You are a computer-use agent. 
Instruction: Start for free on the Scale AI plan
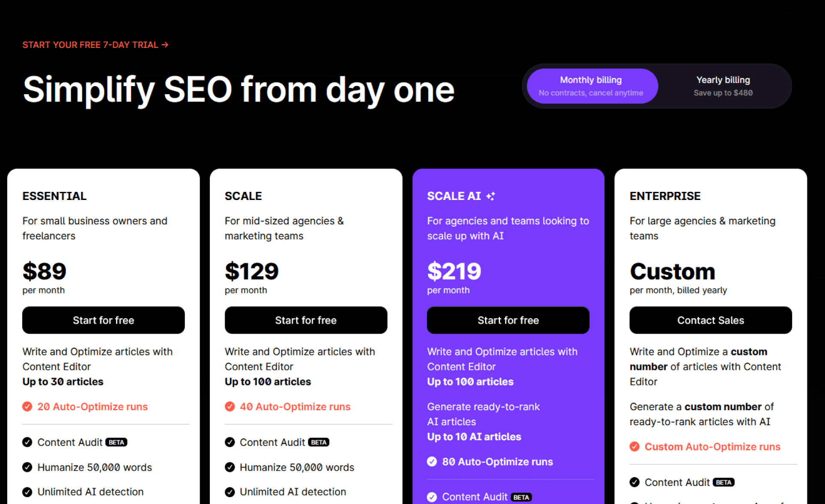point(508,320)
